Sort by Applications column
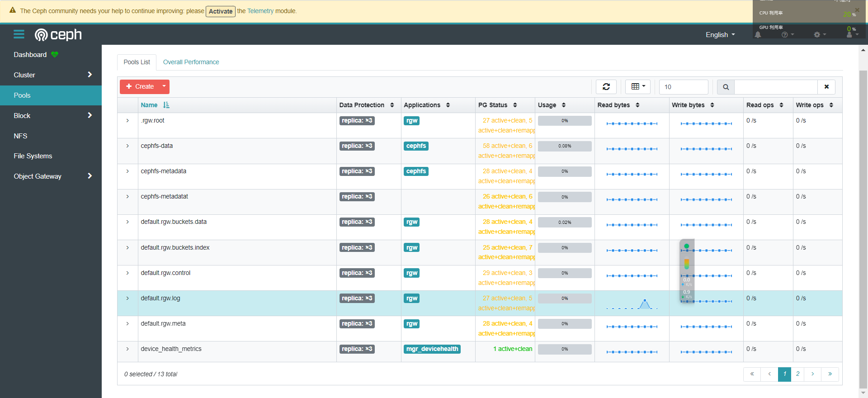 click(x=427, y=105)
